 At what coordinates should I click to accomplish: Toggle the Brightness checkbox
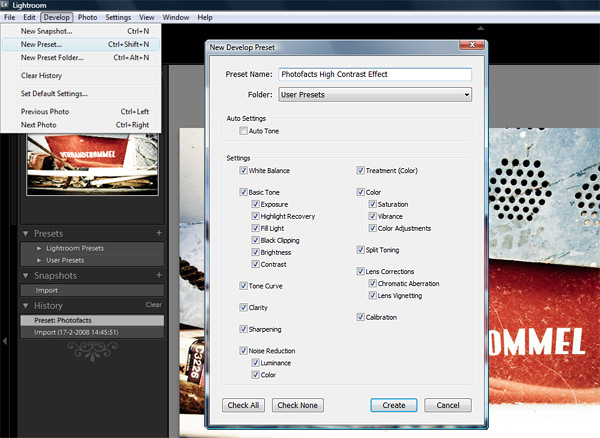(x=255, y=252)
